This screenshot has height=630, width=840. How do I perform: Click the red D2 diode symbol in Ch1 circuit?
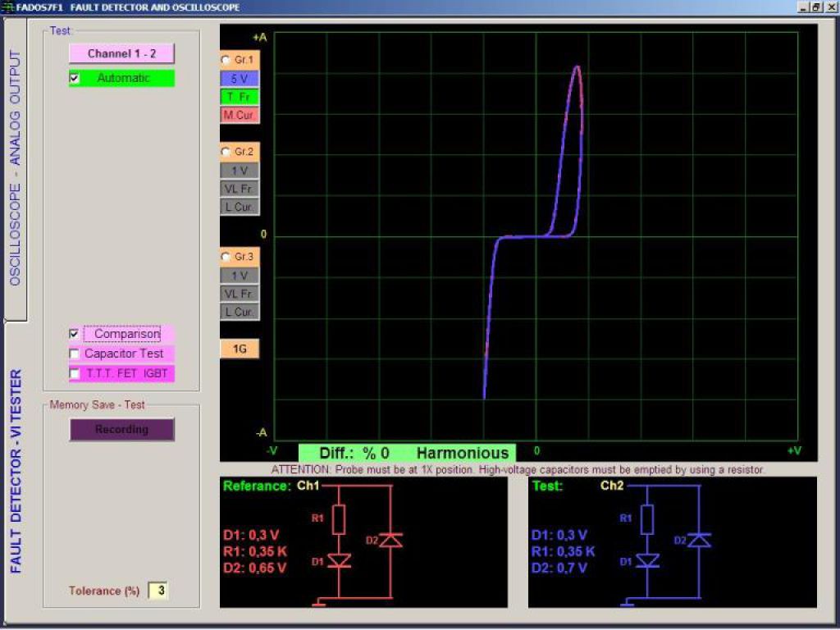pos(391,540)
